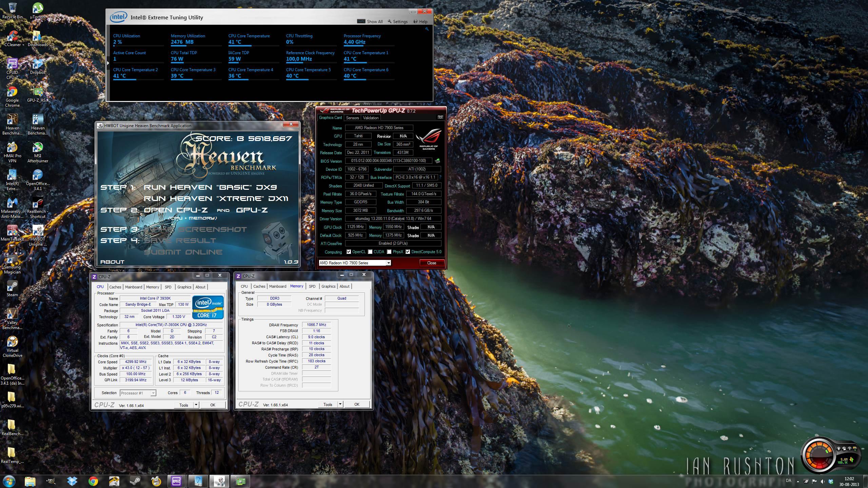Screen dimensions: 868x488
Task: Switch to the Sensors tab in GPU-Z
Action: click(352, 118)
